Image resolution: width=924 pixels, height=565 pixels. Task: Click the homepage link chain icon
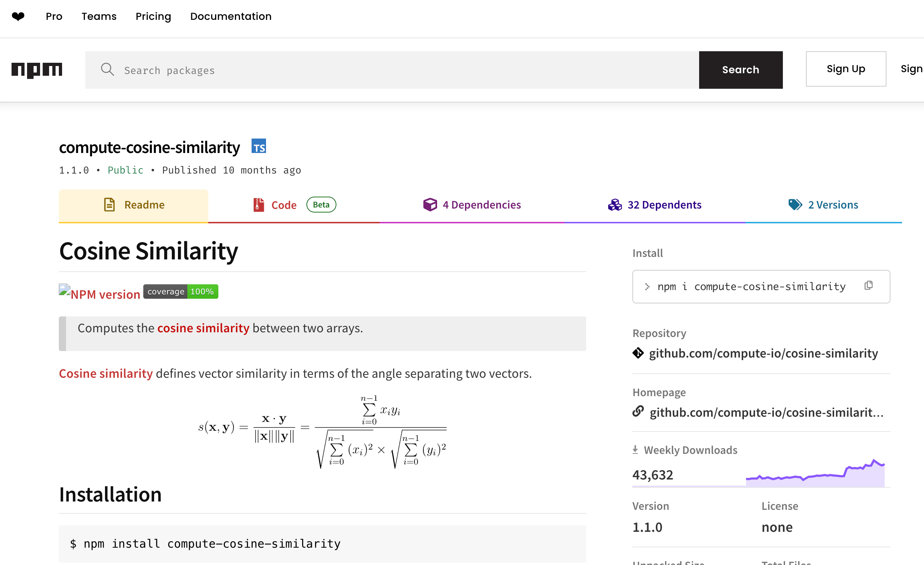[x=638, y=412]
